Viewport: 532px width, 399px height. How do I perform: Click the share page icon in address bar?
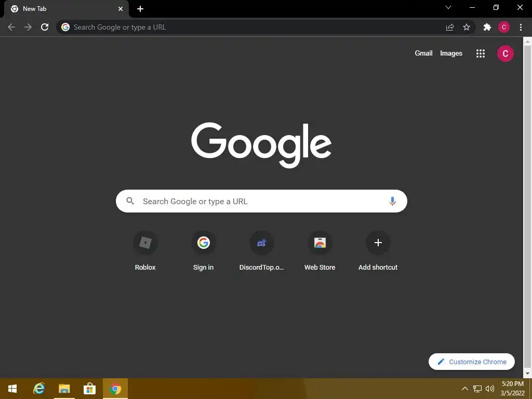click(450, 27)
